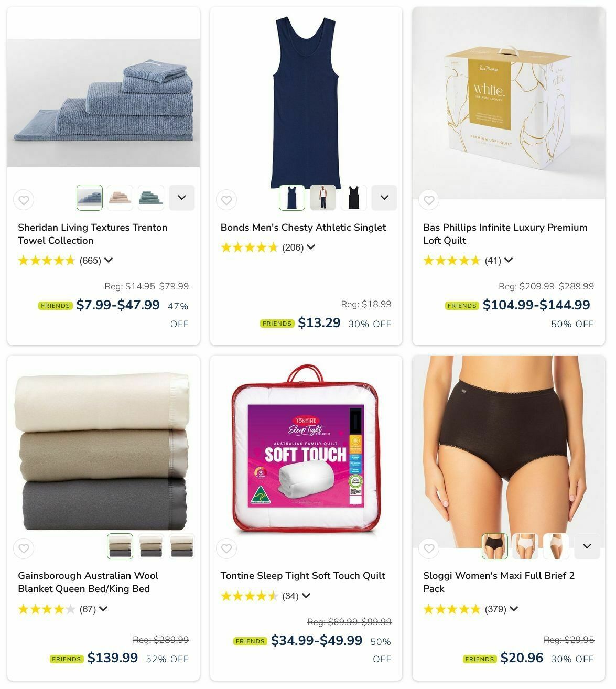View the model-wearing-singlet thumbnail
Viewport: 616px width, 689px height.
(323, 198)
